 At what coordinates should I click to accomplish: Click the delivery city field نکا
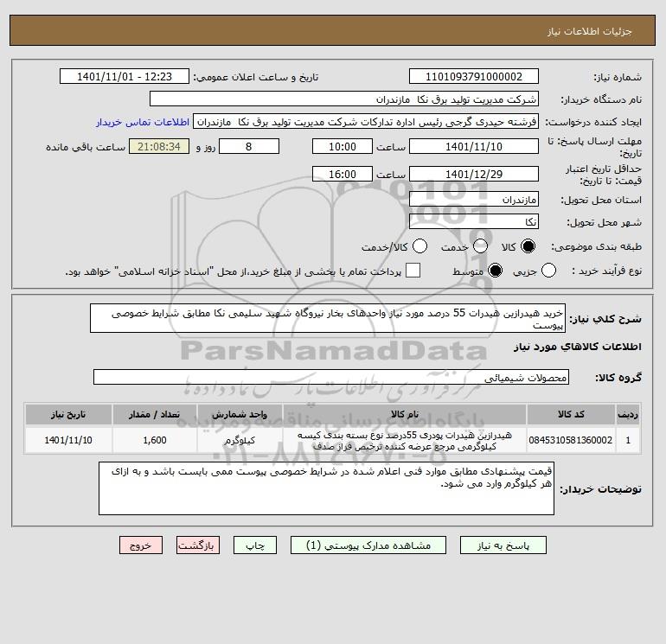pos(474,221)
